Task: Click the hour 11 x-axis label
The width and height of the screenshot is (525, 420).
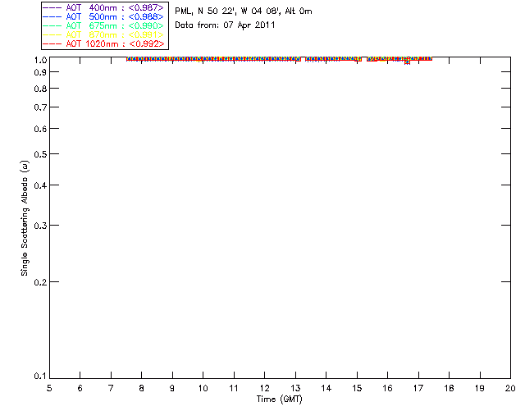Action: click(x=234, y=388)
